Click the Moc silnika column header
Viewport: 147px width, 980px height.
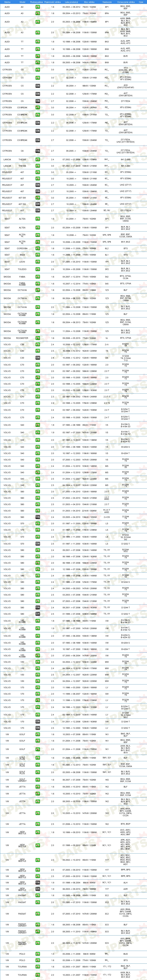coord(89,2)
